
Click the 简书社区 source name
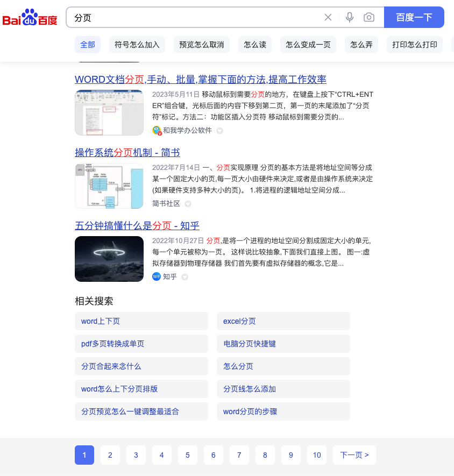click(x=166, y=204)
